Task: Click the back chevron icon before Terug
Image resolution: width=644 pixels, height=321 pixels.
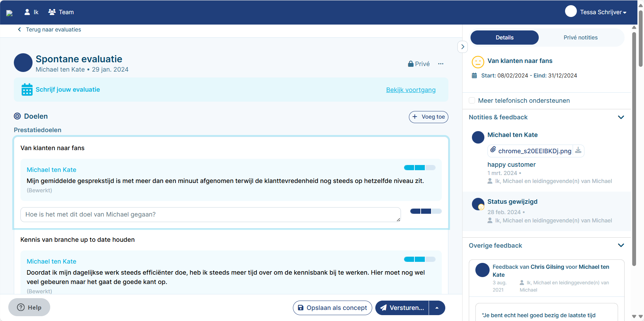Action: point(19,29)
